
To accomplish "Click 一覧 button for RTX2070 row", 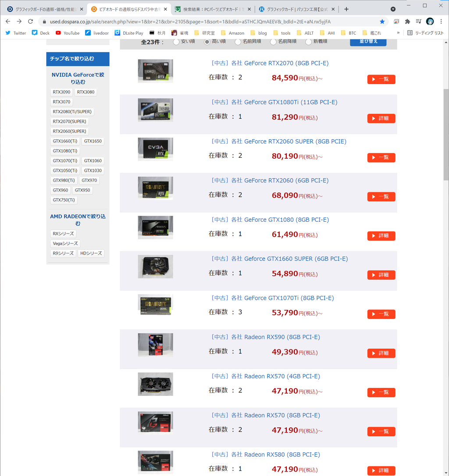I will pyautogui.click(x=381, y=79).
